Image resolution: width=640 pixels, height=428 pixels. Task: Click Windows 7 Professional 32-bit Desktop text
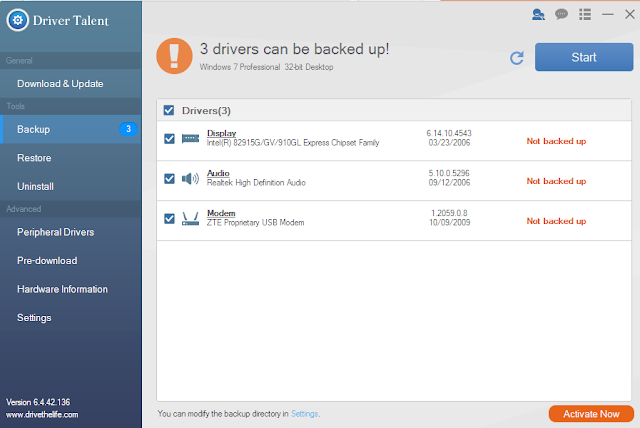pos(266,67)
